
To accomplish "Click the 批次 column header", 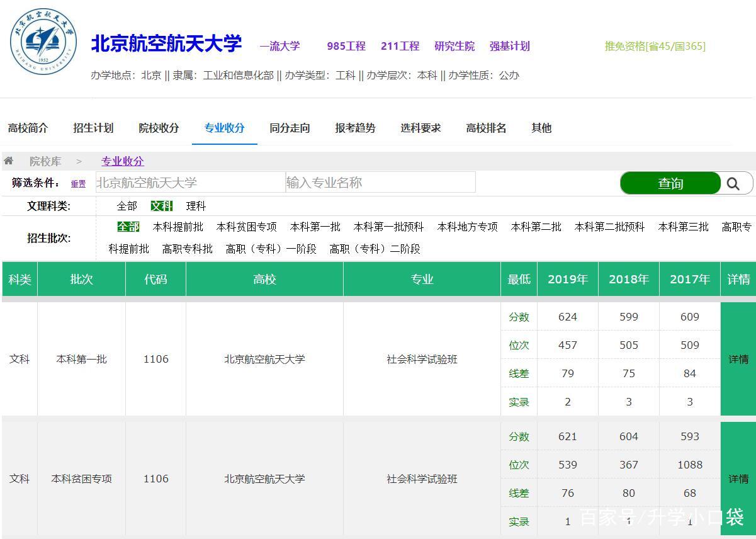I will pyautogui.click(x=81, y=279).
